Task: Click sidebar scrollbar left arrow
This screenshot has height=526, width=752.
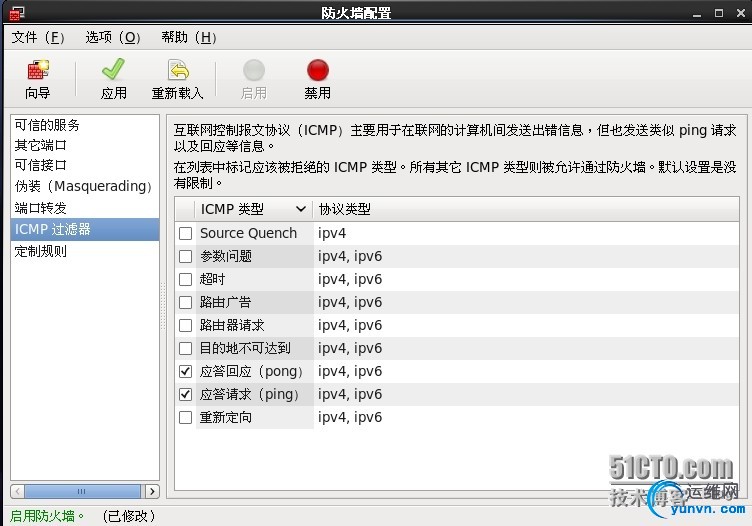Action: (18, 491)
